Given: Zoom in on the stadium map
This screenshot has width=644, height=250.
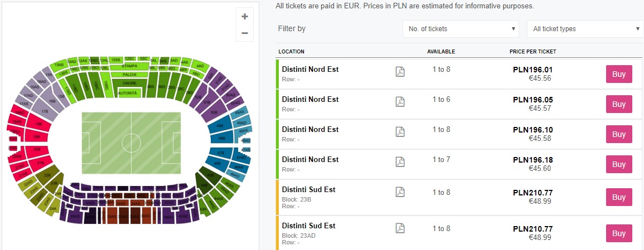Looking at the screenshot, I should coord(244,17).
